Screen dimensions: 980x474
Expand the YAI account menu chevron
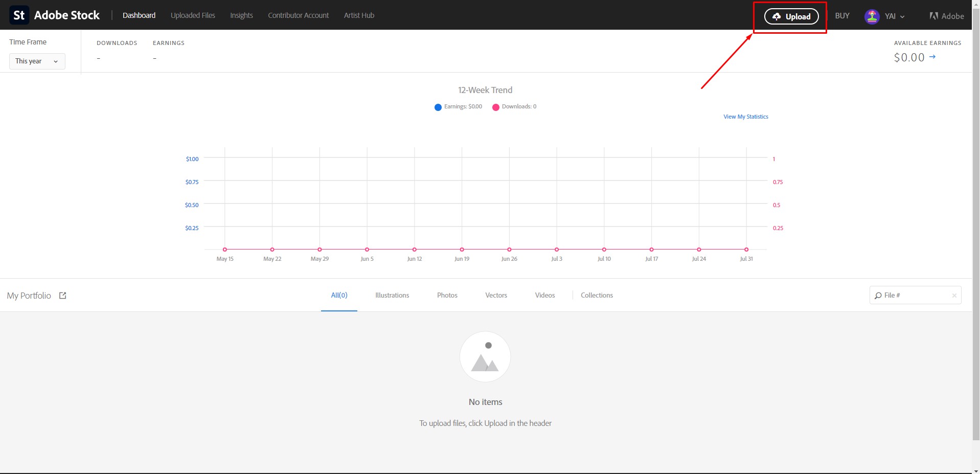click(902, 16)
